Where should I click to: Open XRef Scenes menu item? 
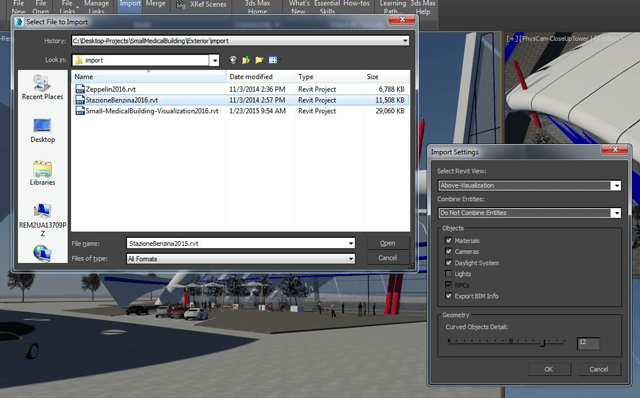click(x=201, y=5)
